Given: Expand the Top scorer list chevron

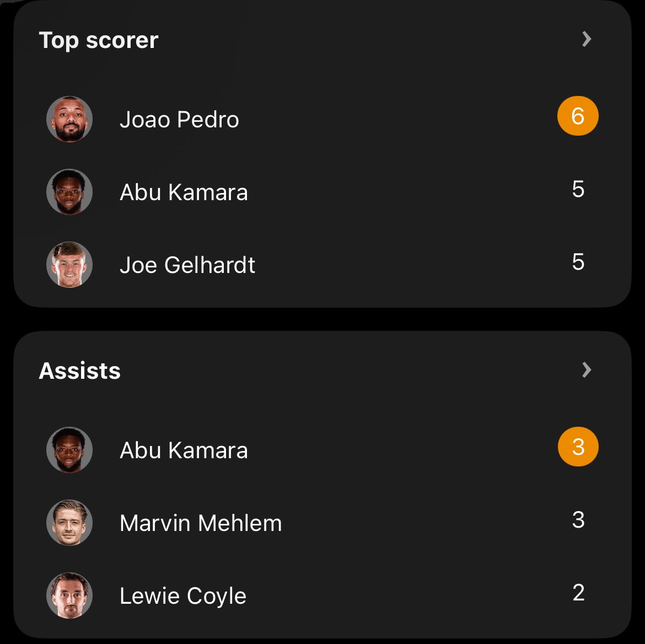Looking at the screenshot, I should (x=587, y=39).
